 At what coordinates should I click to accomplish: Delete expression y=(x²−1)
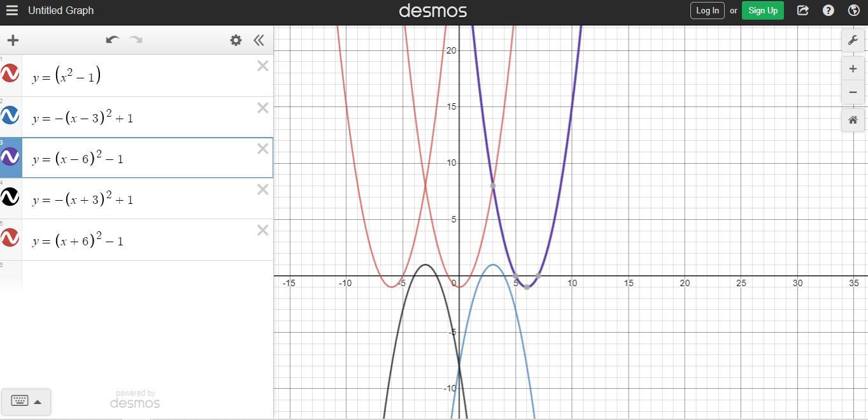pyautogui.click(x=262, y=66)
